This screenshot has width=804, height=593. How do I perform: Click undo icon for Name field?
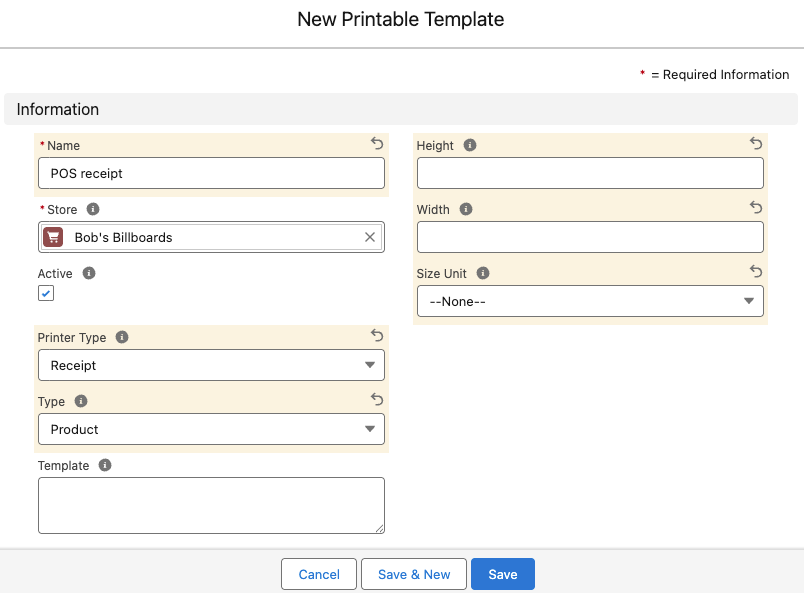point(377,144)
